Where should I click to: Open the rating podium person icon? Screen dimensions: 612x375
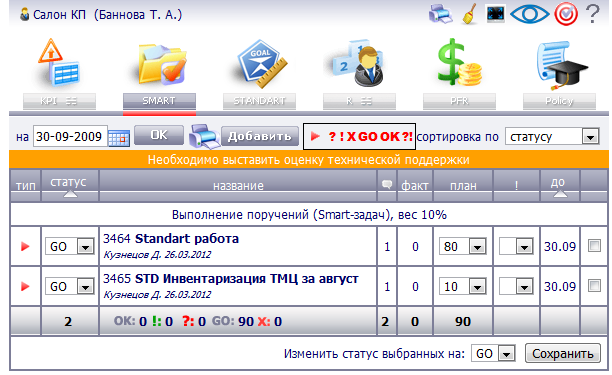[358, 62]
